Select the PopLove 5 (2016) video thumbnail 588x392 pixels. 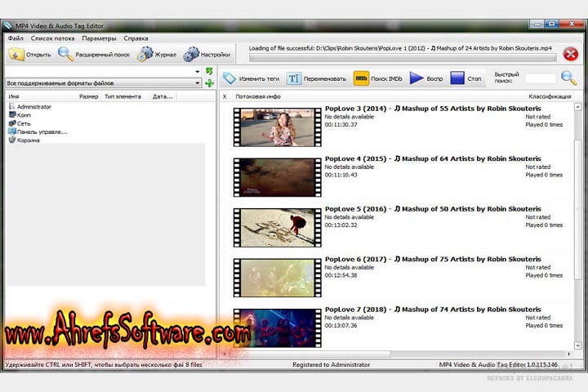tap(277, 226)
